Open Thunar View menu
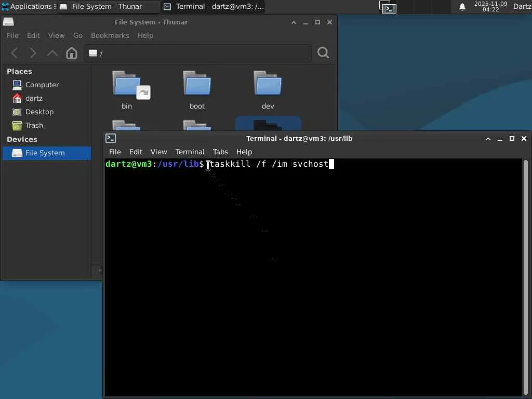Image resolution: width=532 pixels, height=399 pixels. click(x=56, y=36)
